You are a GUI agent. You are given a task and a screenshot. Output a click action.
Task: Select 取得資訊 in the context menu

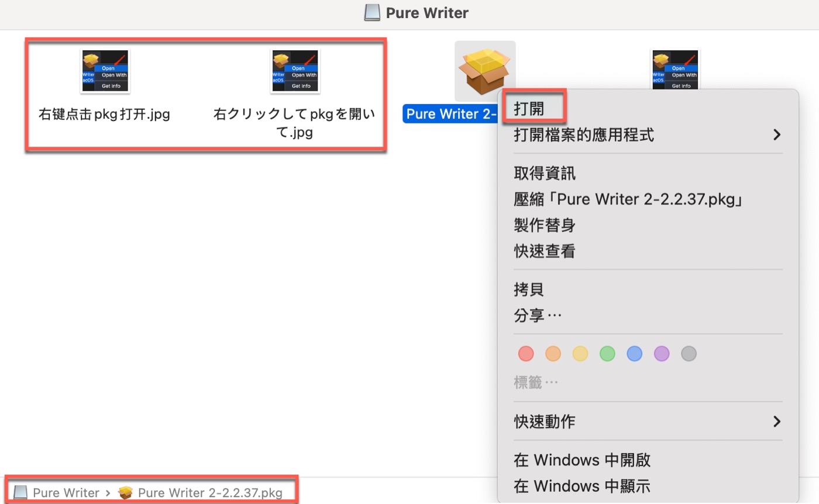point(545,172)
